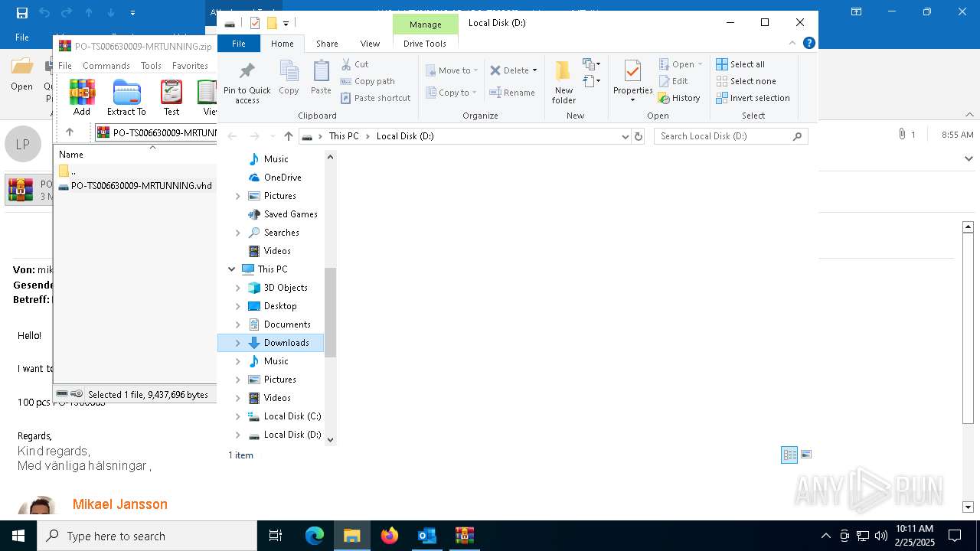Open Quick Access Toolbar customize dropdown
980x551 pixels.
coord(286,24)
